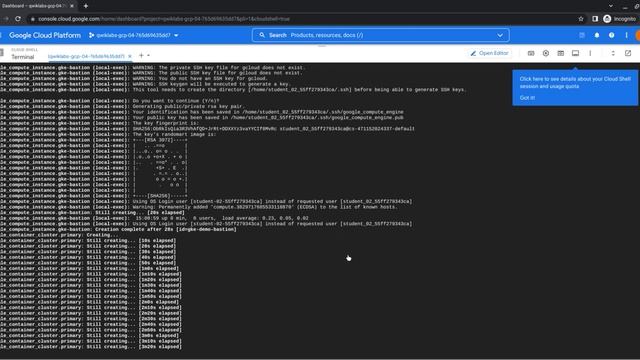Close the qwiklabs-gcp-04 terminal session tab

(x=130, y=56)
